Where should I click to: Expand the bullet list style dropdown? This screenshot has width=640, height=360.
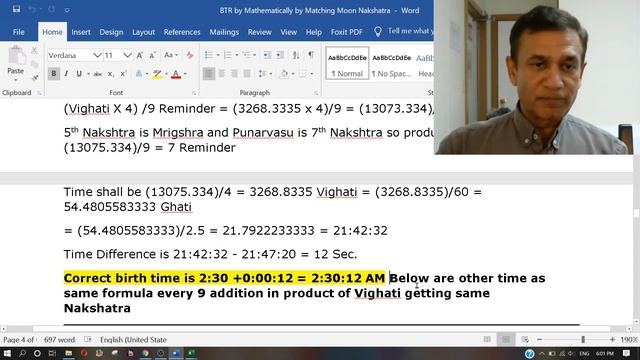218,55
